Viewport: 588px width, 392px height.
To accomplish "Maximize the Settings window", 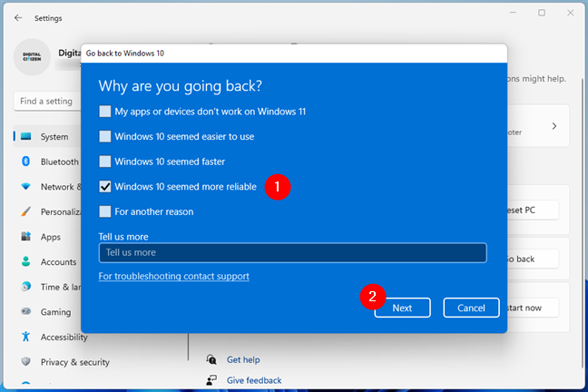I will (542, 13).
